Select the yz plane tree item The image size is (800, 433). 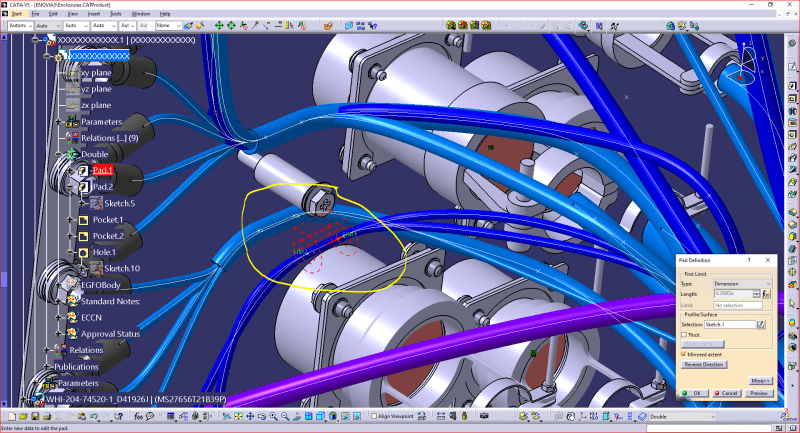coord(96,89)
